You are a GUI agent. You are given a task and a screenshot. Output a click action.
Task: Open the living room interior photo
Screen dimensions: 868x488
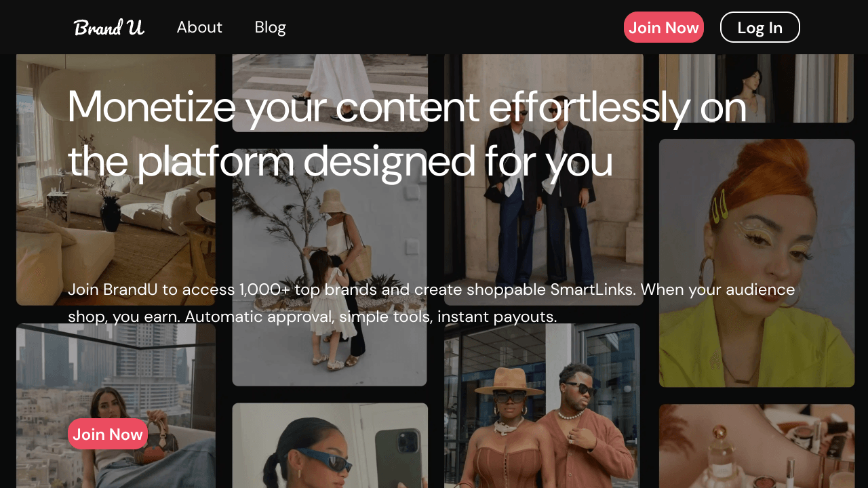(116, 180)
